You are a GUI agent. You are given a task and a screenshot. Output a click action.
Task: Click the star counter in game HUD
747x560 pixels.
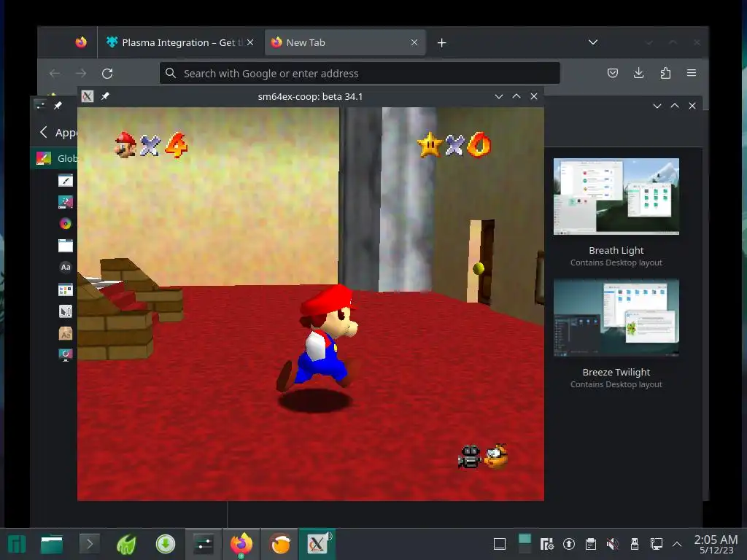point(454,145)
